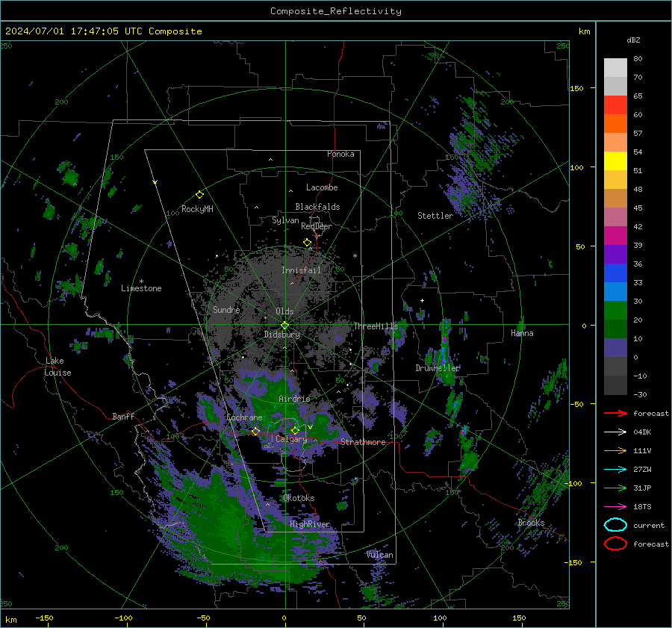Click the red forecast ellipse icon

point(615,544)
